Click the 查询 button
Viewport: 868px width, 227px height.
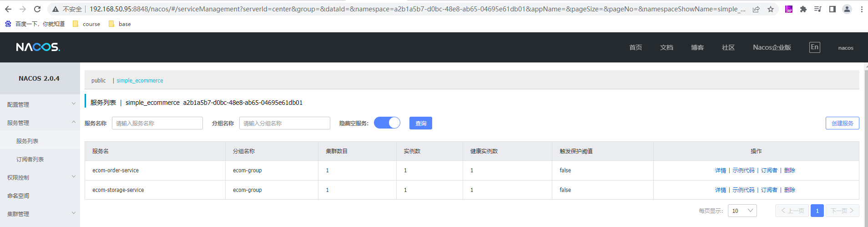click(421, 123)
